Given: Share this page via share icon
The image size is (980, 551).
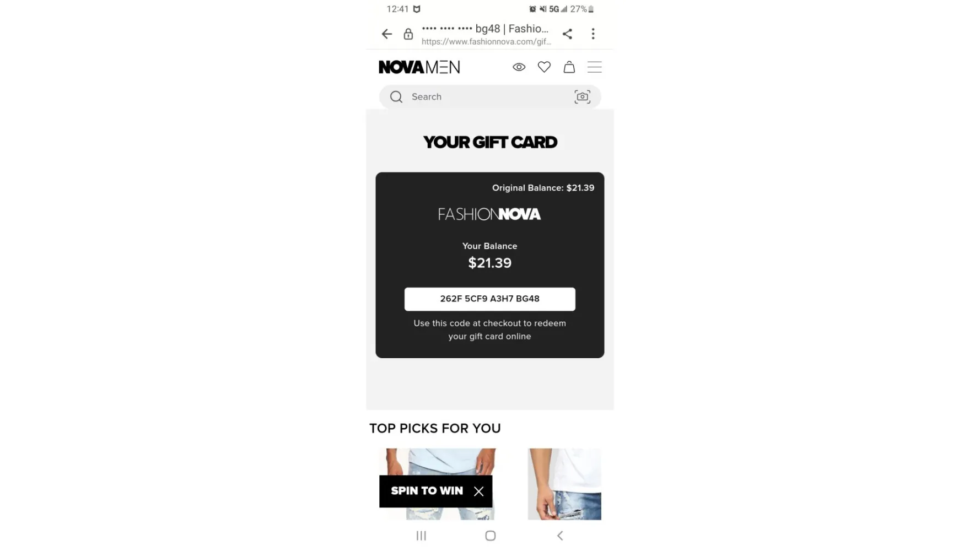Looking at the screenshot, I should click(x=567, y=34).
